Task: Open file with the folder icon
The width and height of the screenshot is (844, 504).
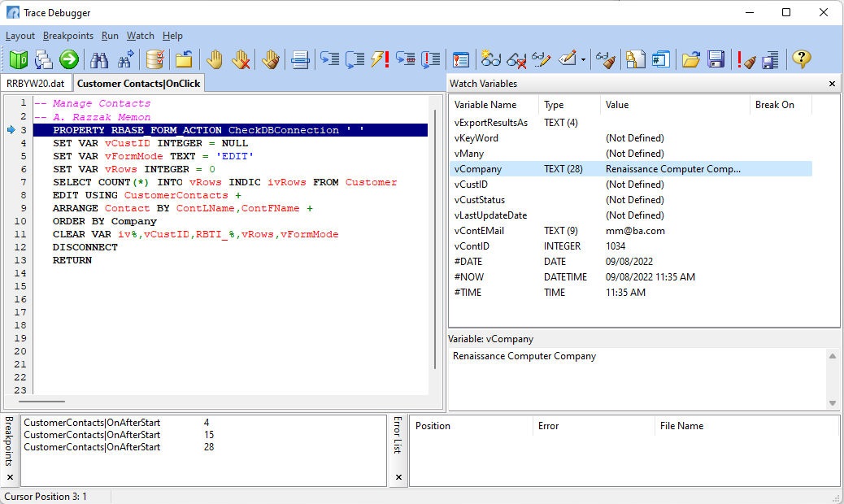Action: 690,59
